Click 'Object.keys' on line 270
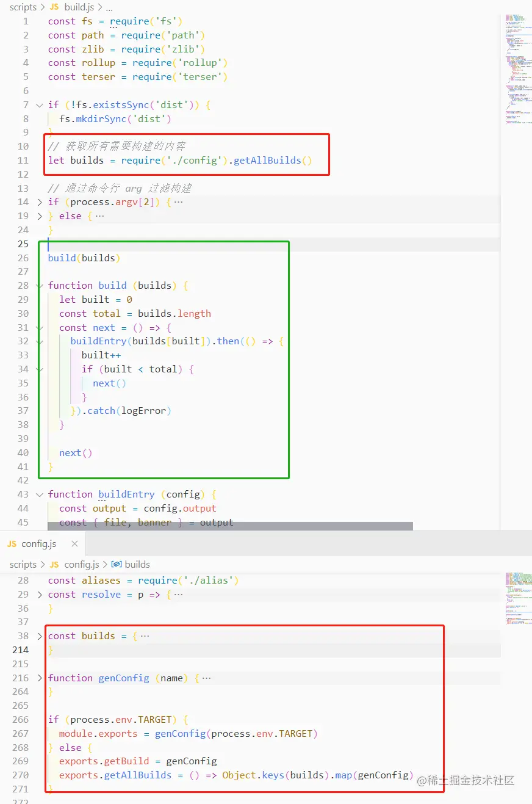The image size is (532, 804). pos(253,775)
